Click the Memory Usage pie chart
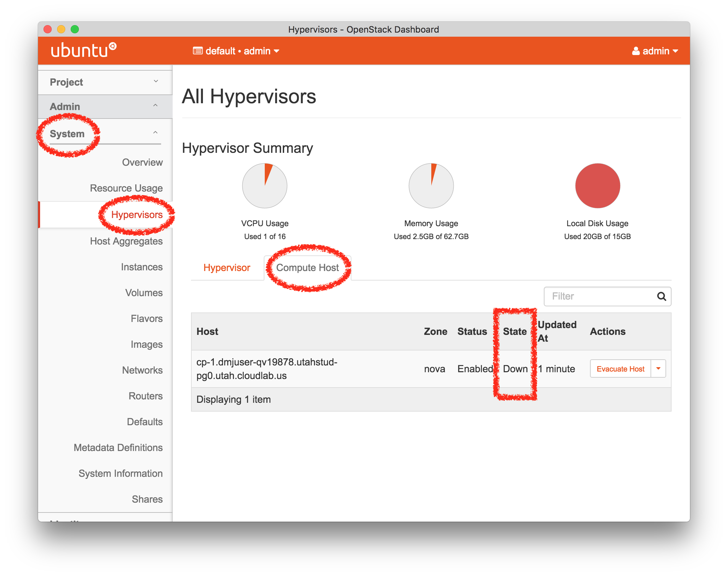 coord(431,186)
